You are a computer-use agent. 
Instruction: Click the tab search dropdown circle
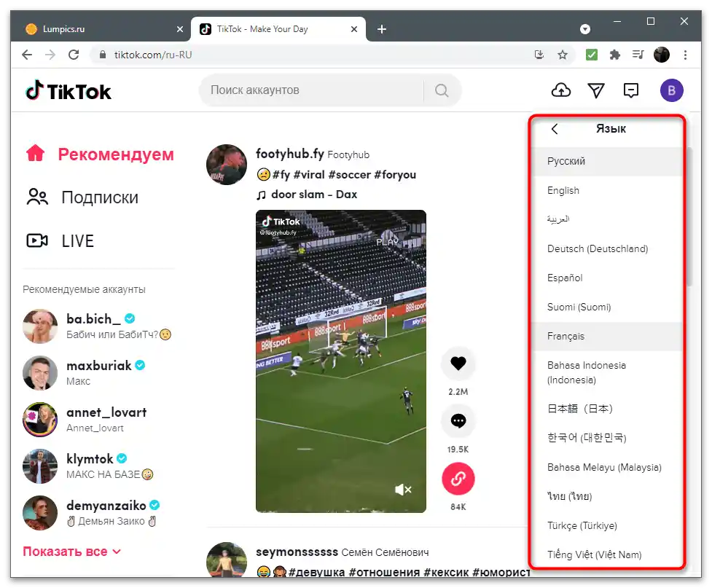(x=585, y=29)
